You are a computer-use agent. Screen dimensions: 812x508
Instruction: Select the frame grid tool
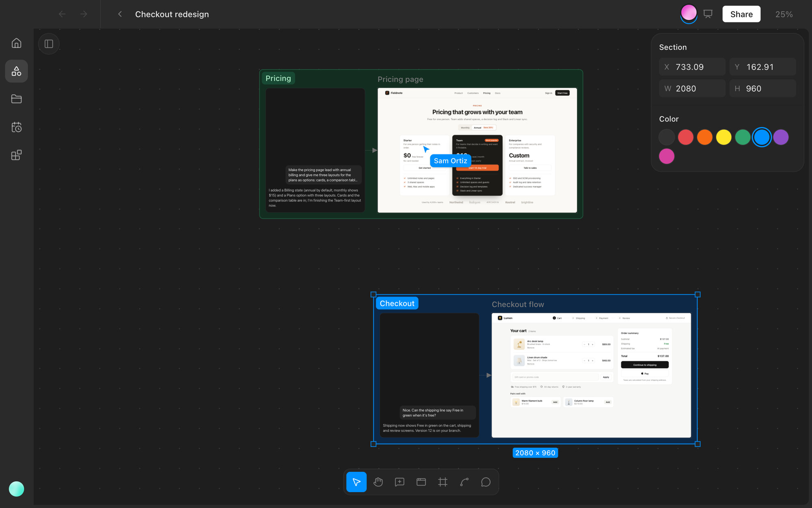[443, 482]
